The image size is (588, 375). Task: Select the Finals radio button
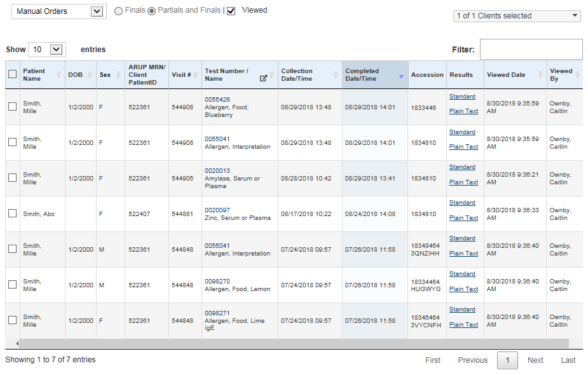[119, 11]
